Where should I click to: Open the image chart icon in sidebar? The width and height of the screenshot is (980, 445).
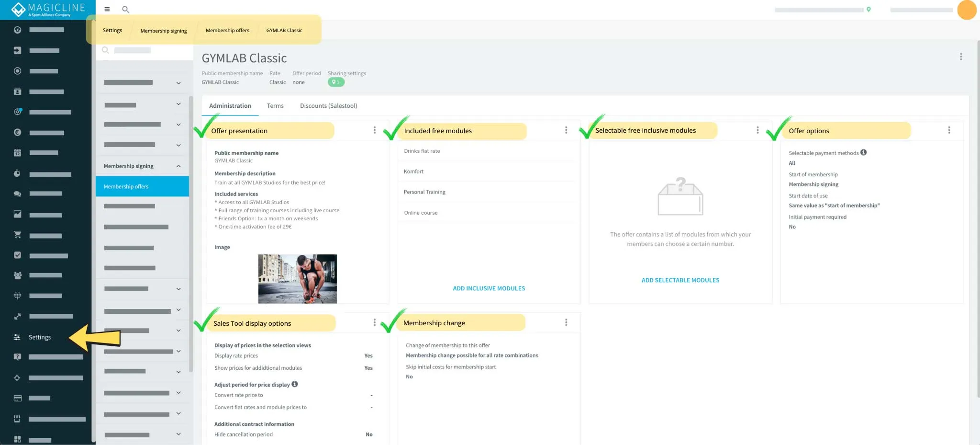(x=17, y=214)
